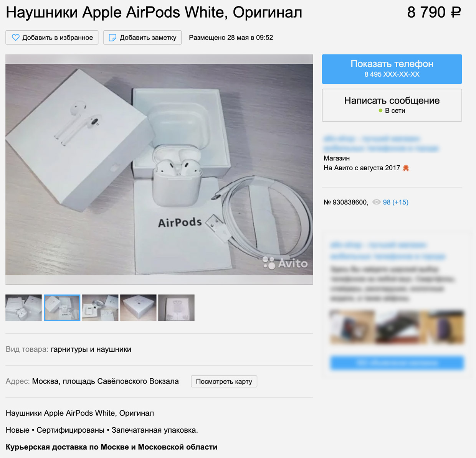Image resolution: width=476 pixels, height=458 pixels.
Task: Select the fifth thumbnail of box back
Action: tap(176, 308)
